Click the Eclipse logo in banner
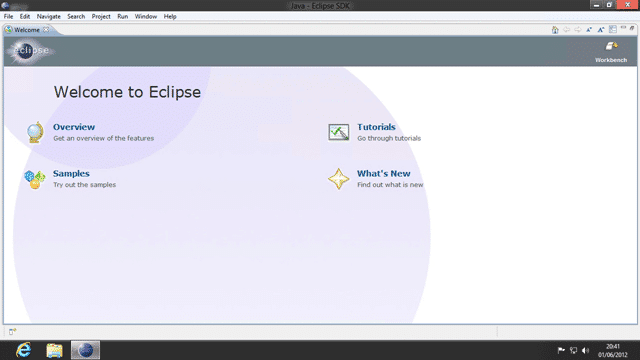 tap(30, 51)
